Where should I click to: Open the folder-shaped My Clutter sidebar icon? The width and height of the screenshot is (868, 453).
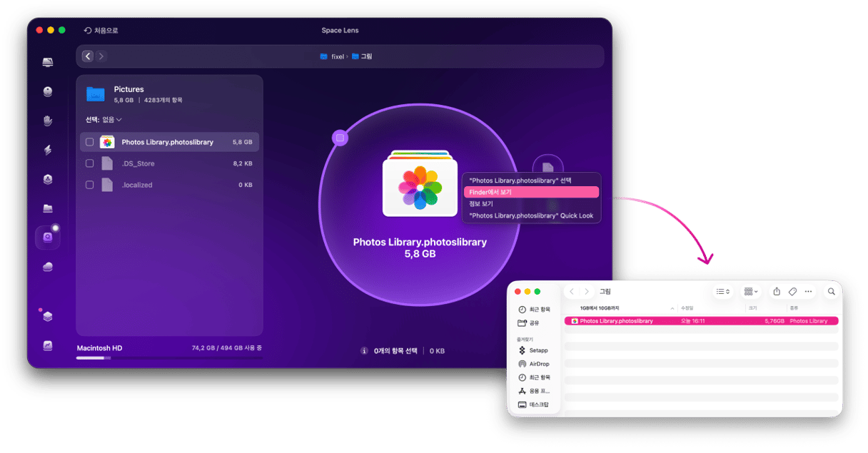pyautogui.click(x=48, y=208)
